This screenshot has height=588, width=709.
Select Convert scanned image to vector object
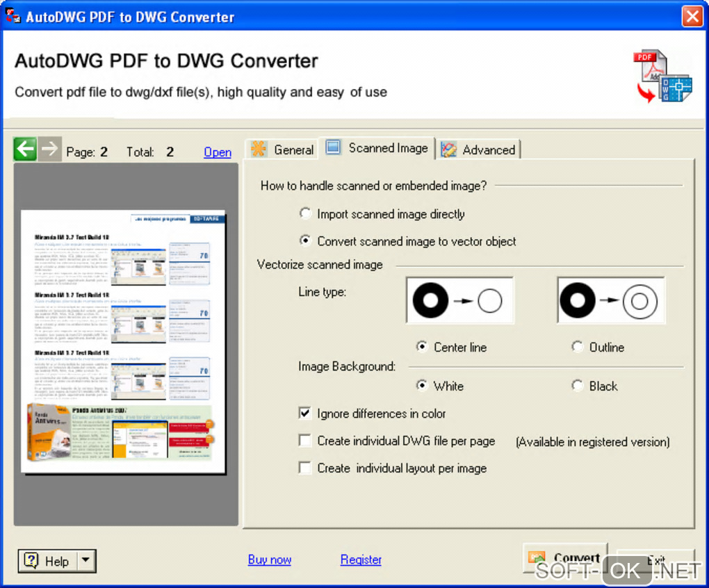pyautogui.click(x=407, y=241)
